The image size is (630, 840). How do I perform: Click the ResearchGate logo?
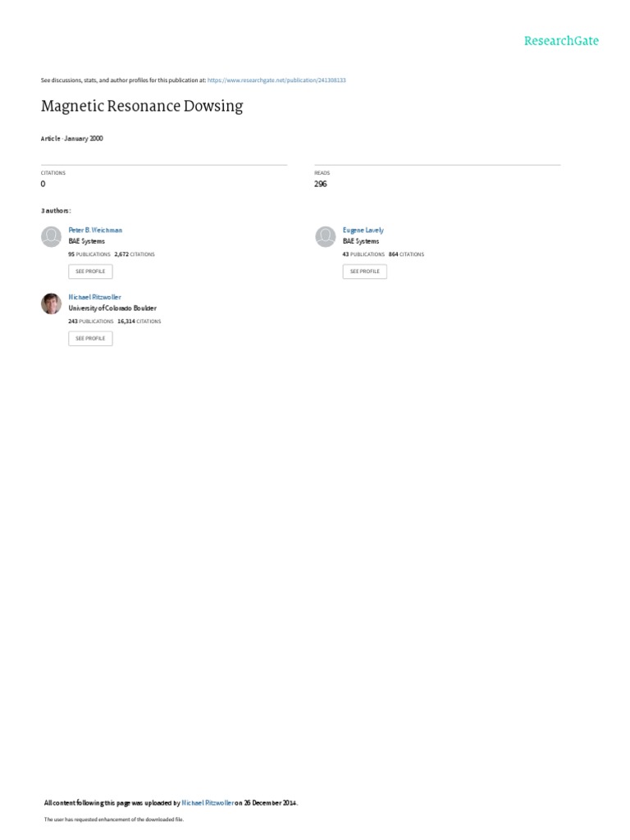[x=561, y=41]
